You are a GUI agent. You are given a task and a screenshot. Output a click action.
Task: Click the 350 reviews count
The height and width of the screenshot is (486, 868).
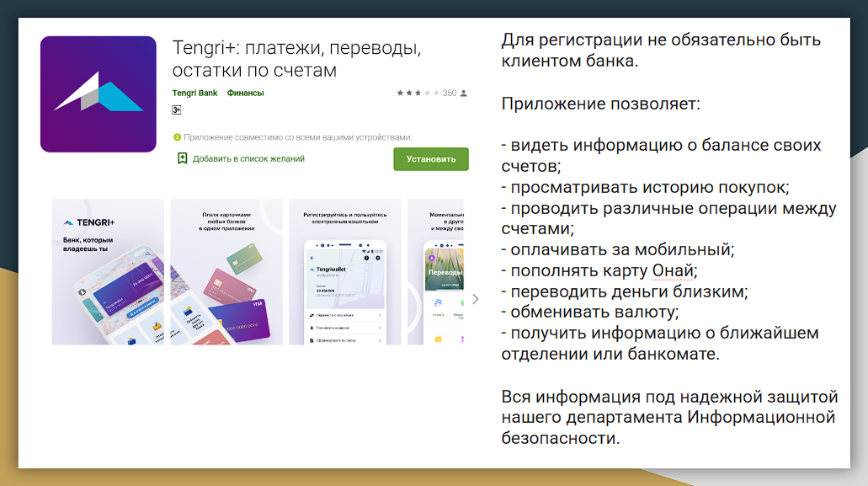pyautogui.click(x=450, y=93)
